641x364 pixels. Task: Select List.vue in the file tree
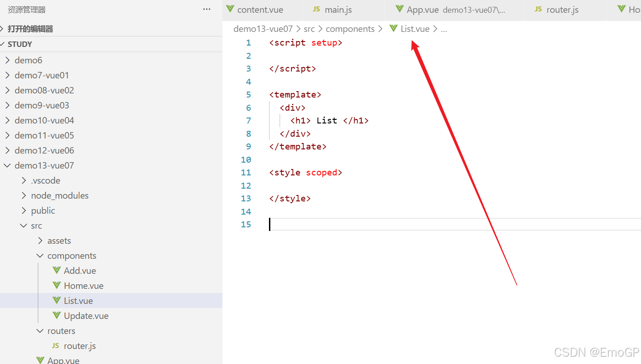click(x=111, y=301)
